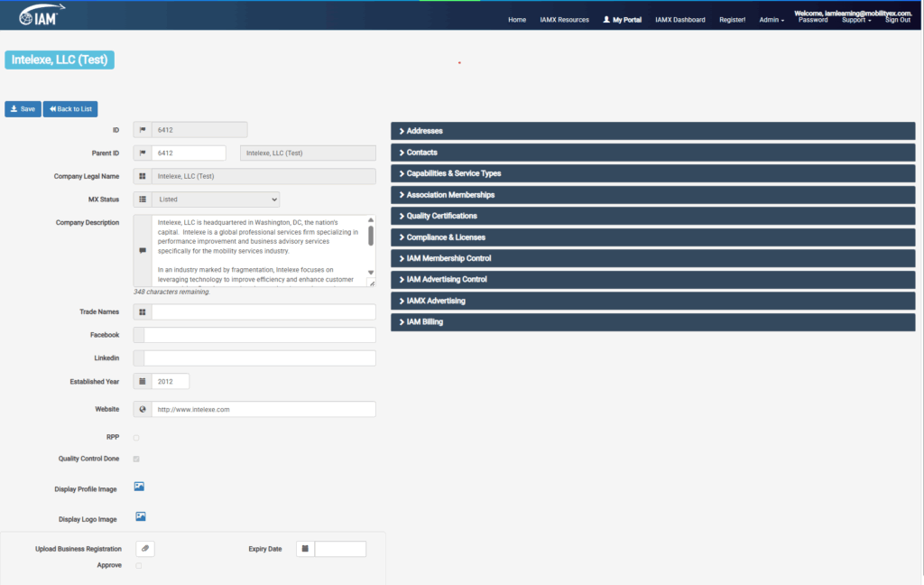Screen dimensions: 924x585
Task: Expand the Addresses section
Action: coord(653,131)
